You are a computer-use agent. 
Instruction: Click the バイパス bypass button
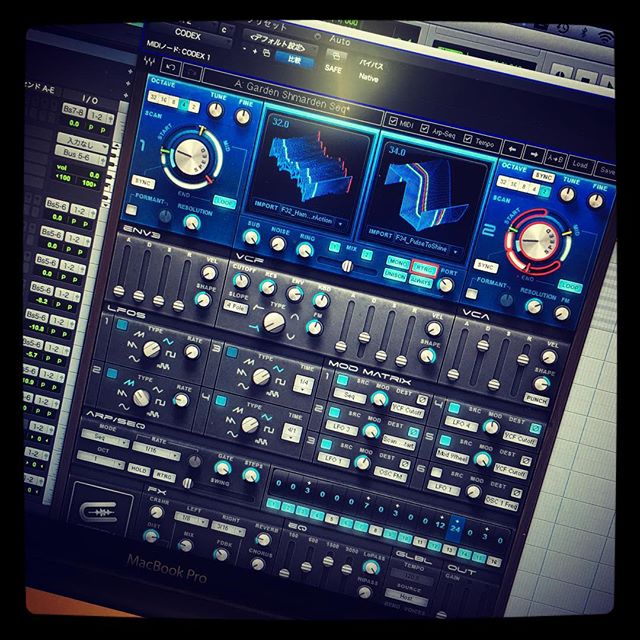[371, 64]
